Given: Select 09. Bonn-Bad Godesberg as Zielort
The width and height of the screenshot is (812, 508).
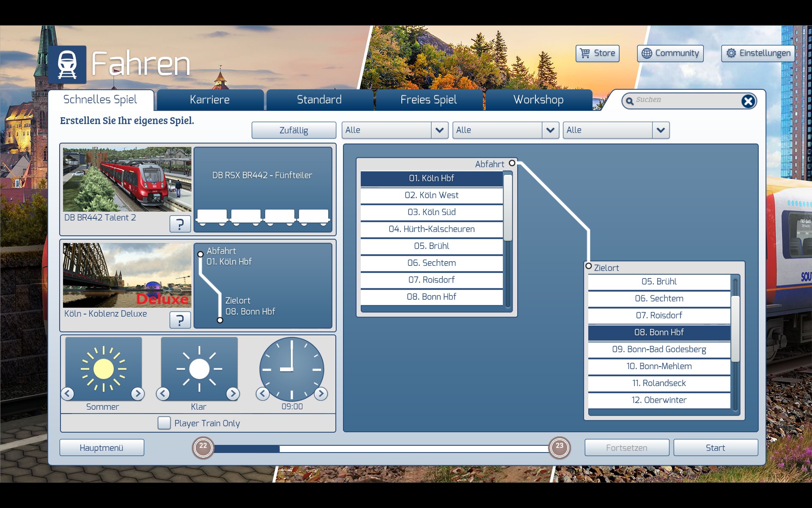Looking at the screenshot, I should 659,349.
